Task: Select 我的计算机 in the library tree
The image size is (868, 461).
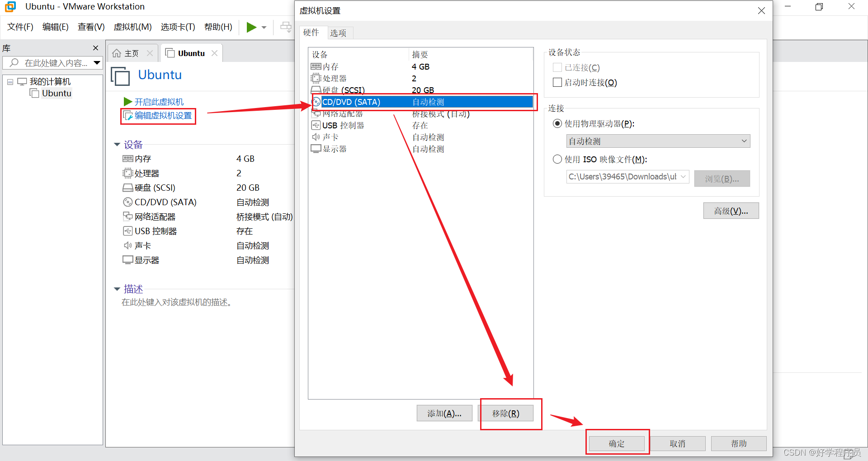Action: (50, 81)
